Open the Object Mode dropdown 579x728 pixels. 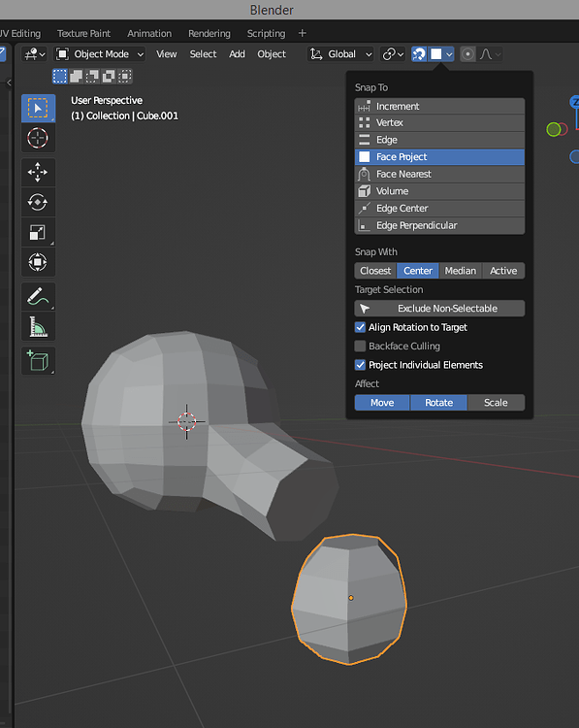(x=100, y=54)
